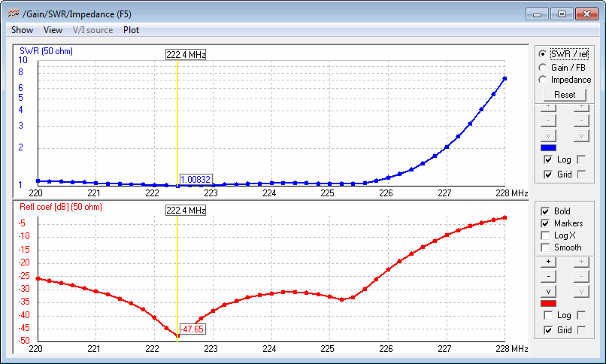Click the enabled minus button beside the Refl coef plot
The image size is (606, 364).
click(x=548, y=276)
